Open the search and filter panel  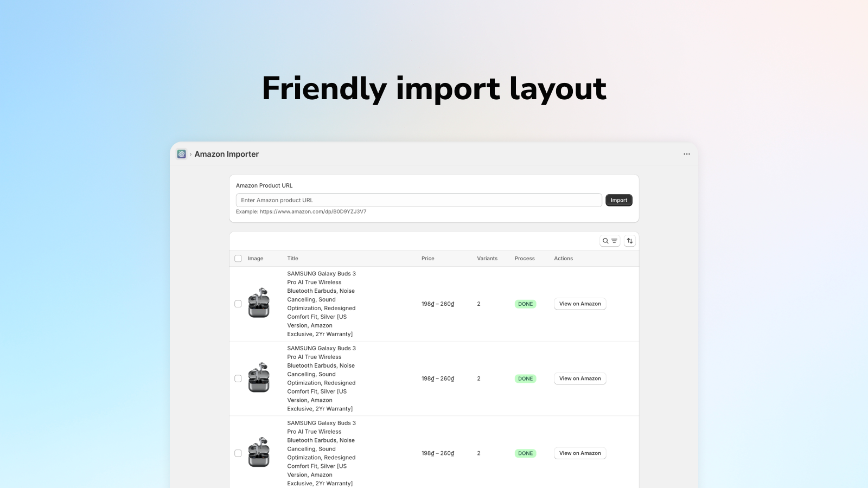[610, 240]
